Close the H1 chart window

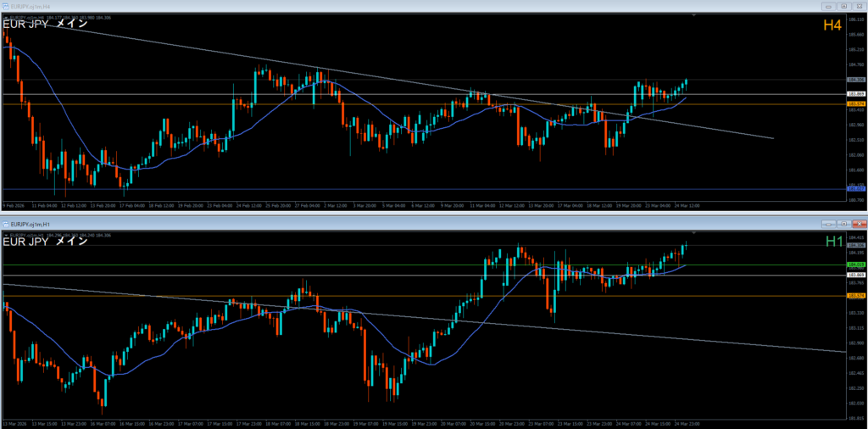[858, 223]
